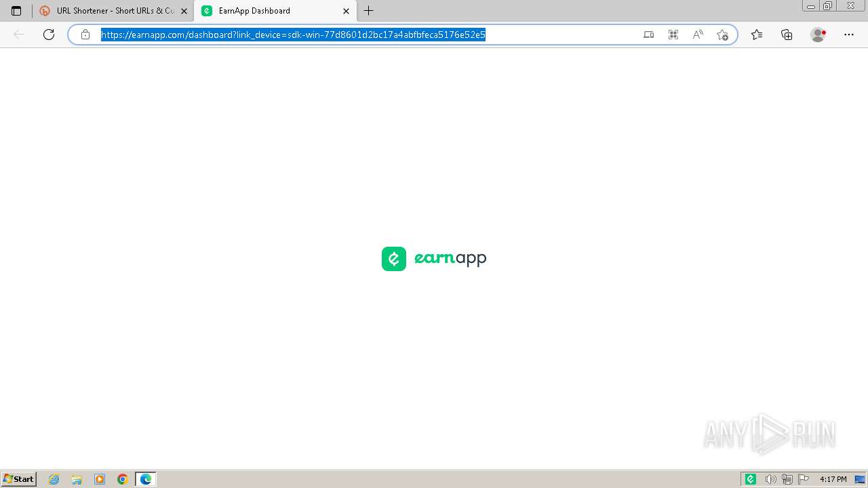
Task: Open EarnApp system tray icon
Action: 751,479
